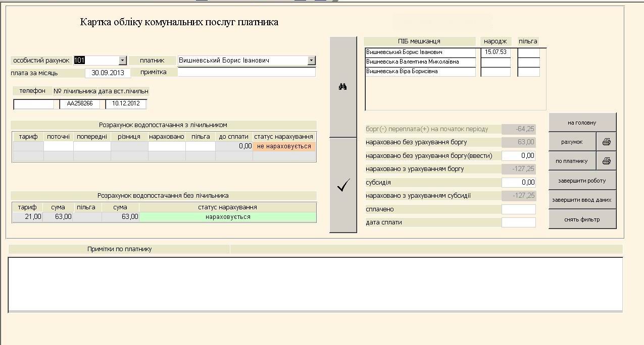This screenshot has width=644, height=345.
Task: Click 'не нараховується' status cell
Action: point(284,146)
